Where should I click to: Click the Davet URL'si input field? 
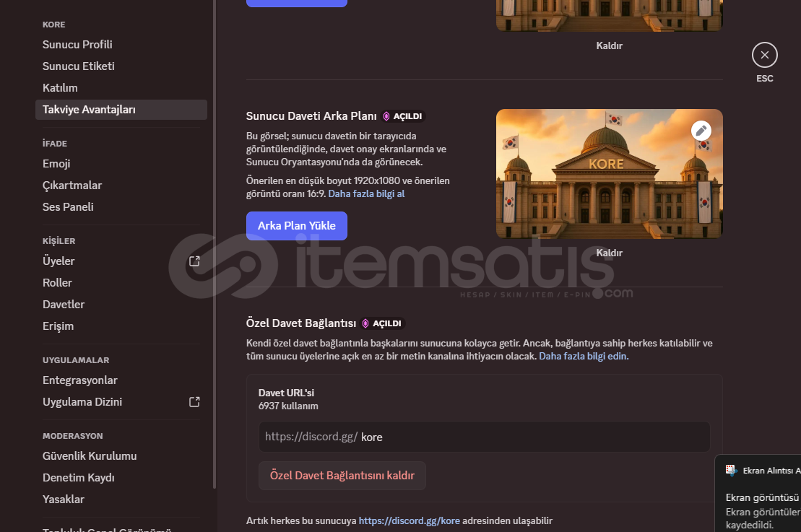click(484, 437)
